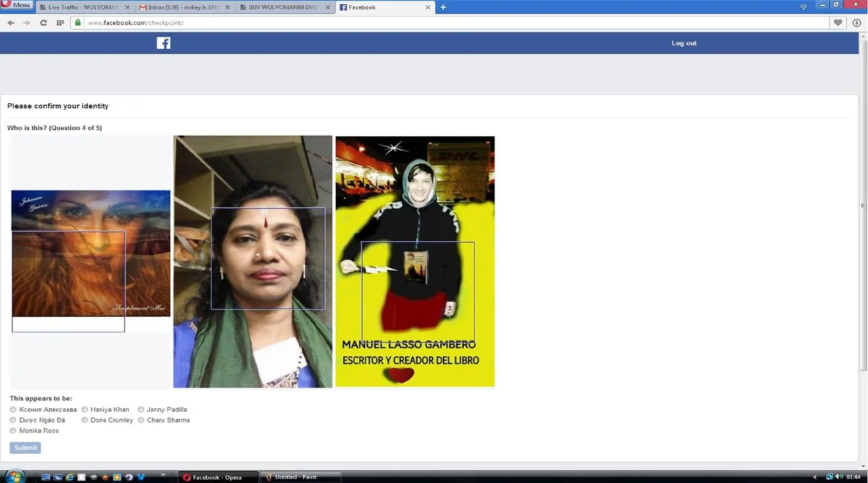Click the taskbar clock 01:44
Viewport: 868px width, 483px height.
click(853, 477)
